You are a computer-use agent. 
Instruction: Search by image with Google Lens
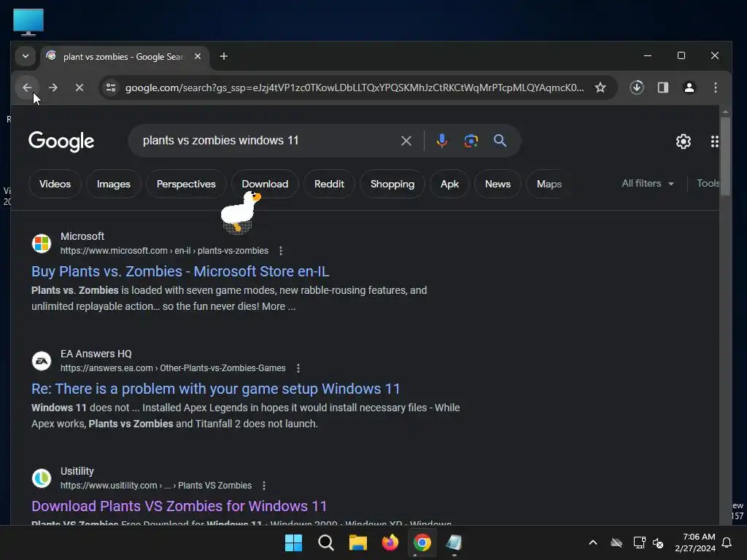tap(471, 141)
